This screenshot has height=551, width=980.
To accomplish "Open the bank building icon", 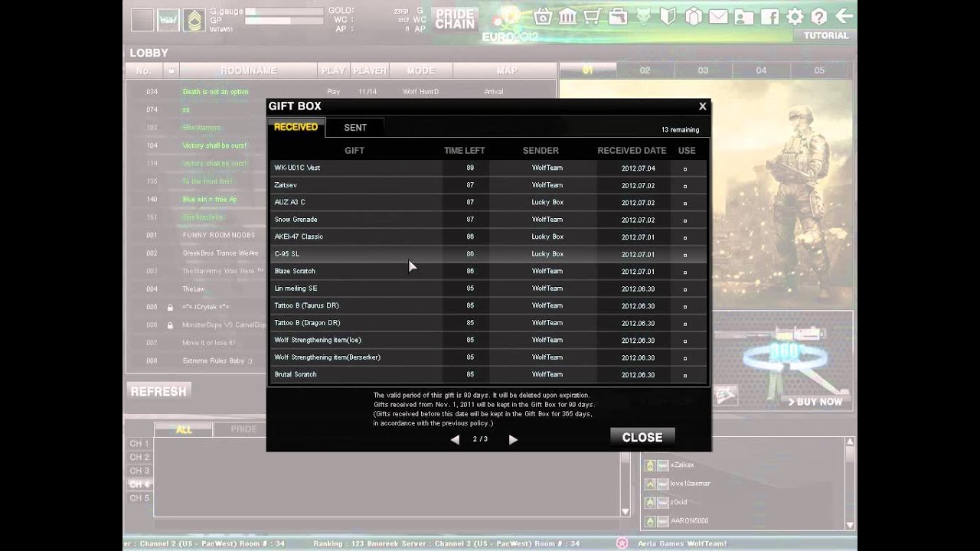I will coord(567,16).
